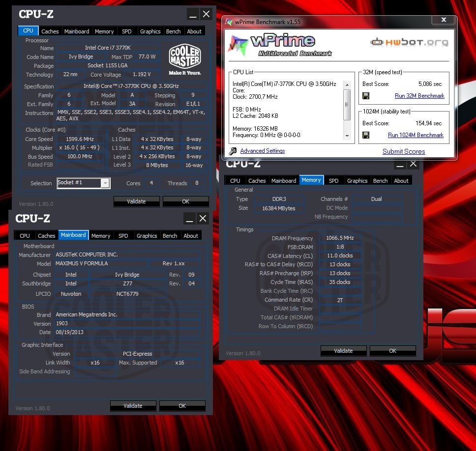Open the Bench tab in the Memory CPU-Z window

pyautogui.click(x=381, y=180)
